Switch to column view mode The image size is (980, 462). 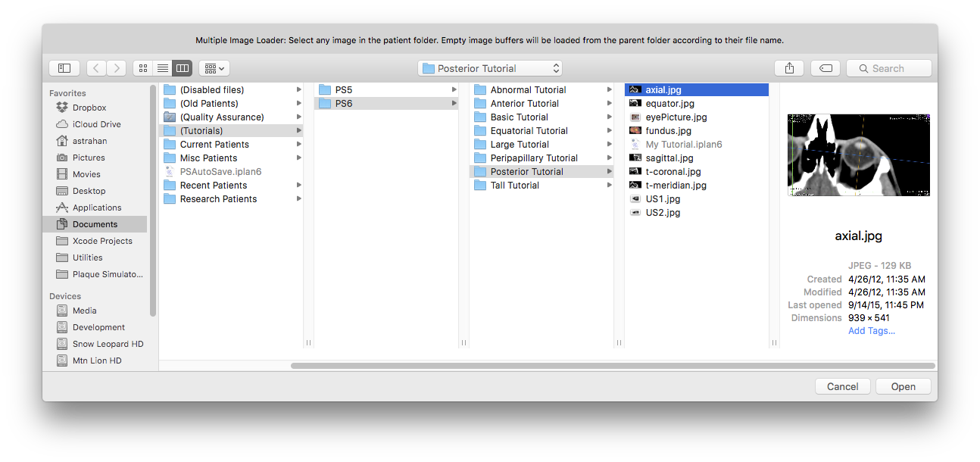[182, 68]
